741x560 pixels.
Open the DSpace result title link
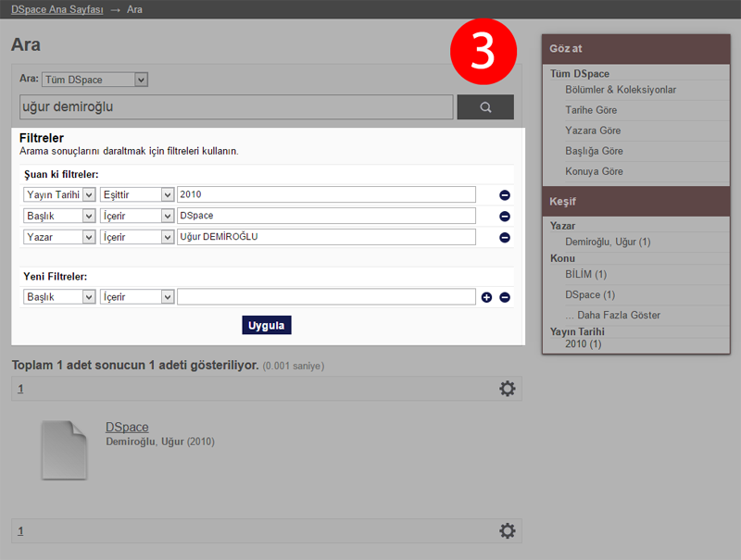point(127,427)
